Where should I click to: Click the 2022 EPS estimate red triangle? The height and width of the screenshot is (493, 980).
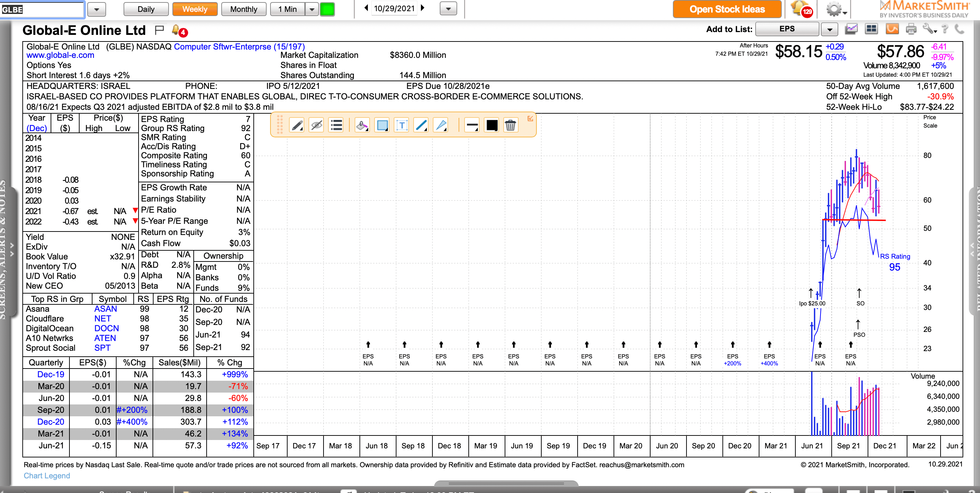(x=135, y=221)
